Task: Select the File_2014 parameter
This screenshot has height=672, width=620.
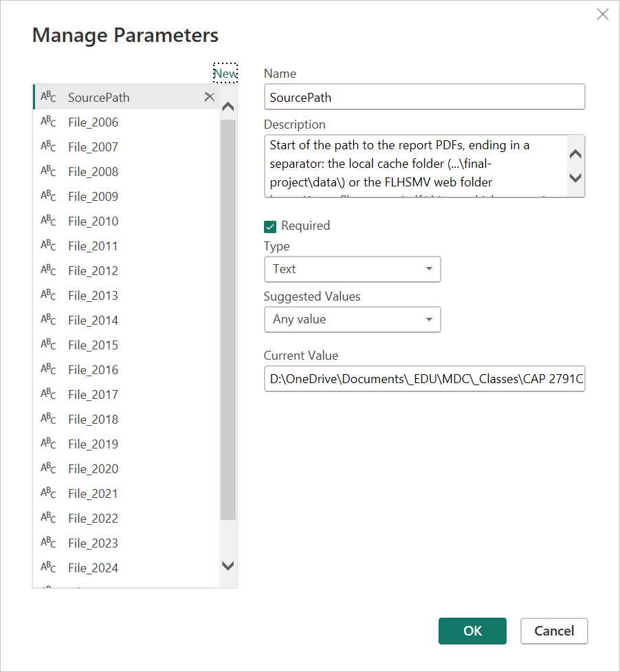Action: pos(126,320)
